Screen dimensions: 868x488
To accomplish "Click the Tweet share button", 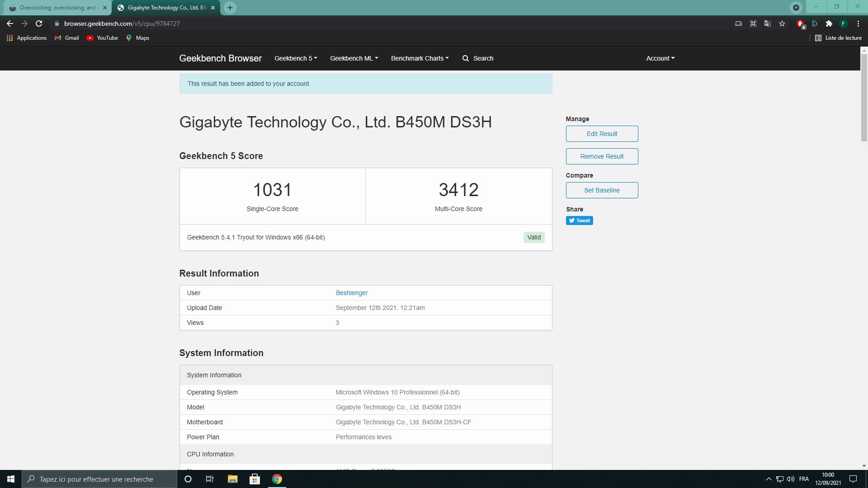I will pyautogui.click(x=579, y=221).
